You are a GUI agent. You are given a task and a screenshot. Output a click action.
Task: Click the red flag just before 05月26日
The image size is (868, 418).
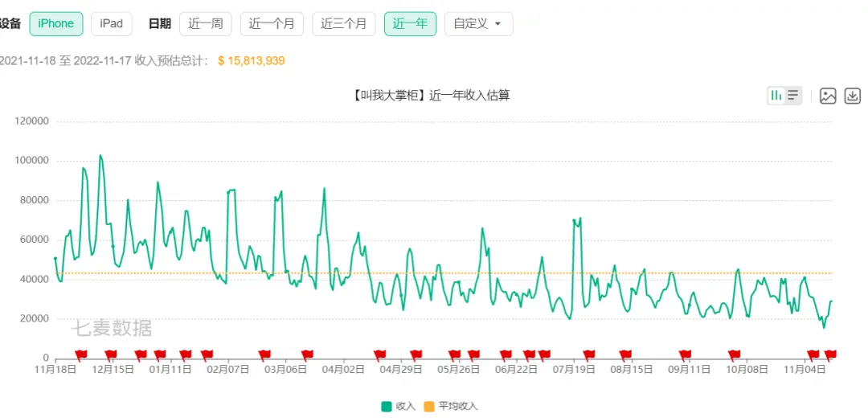[x=454, y=354]
